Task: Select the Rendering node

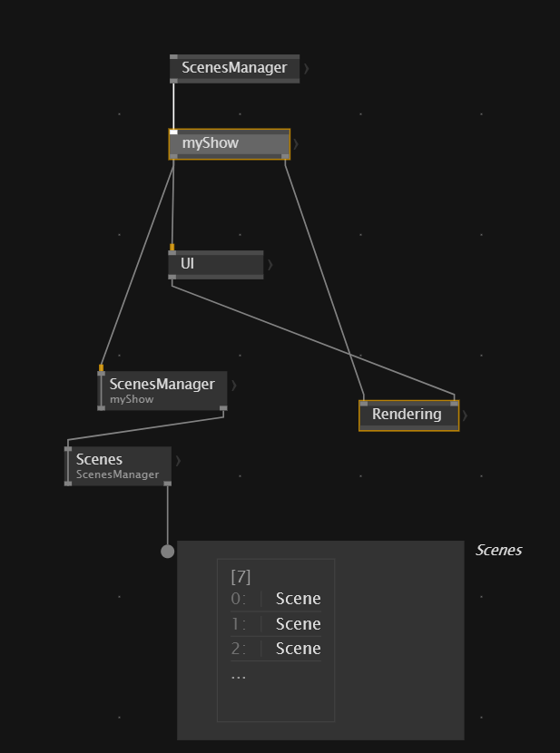Action: (x=407, y=415)
